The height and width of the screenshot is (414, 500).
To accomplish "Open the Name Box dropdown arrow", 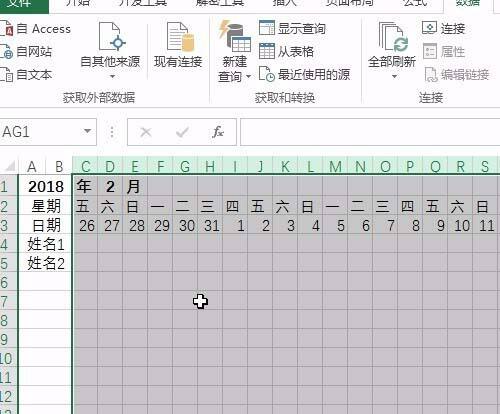I will click(87, 131).
